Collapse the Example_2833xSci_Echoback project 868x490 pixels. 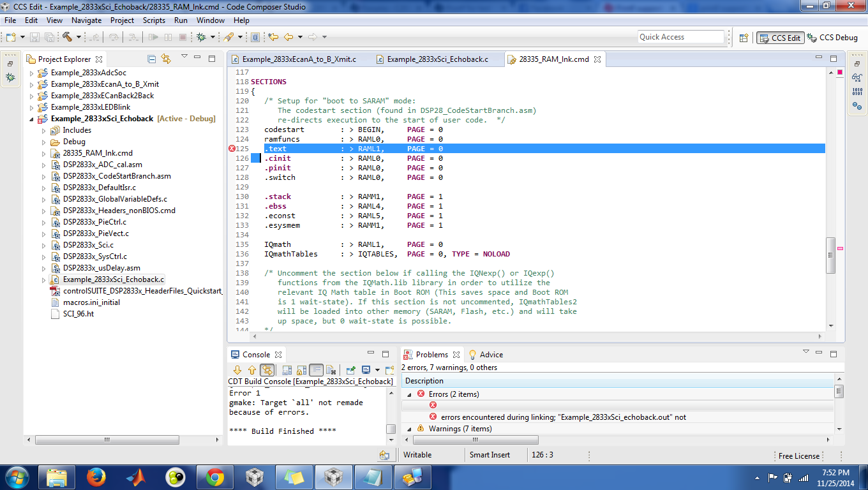pyautogui.click(x=31, y=119)
